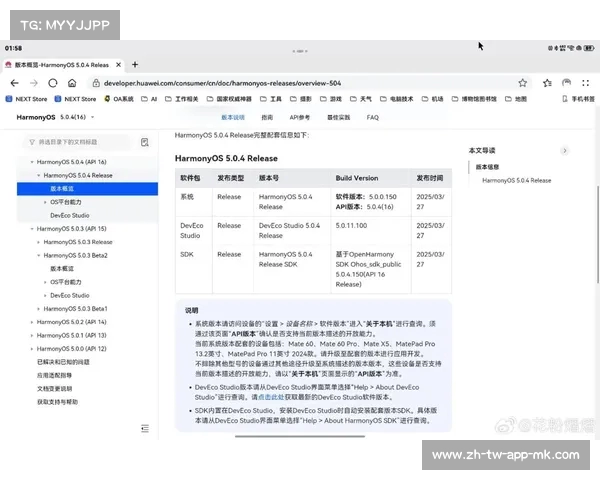This screenshot has height=480, width=600.
Task: Click the document search icon in sidebar
Action: point(145,142)
